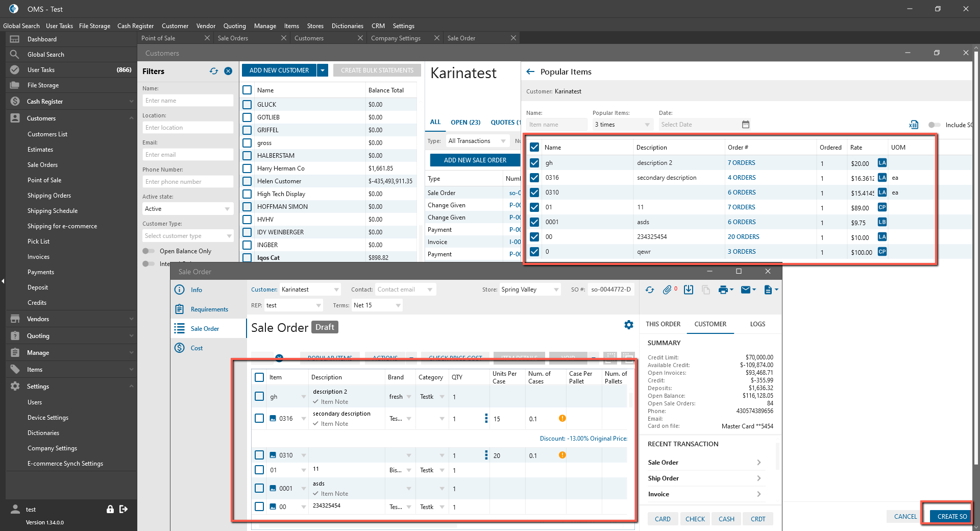
Task: Toggle the Open Balance Only switch
Action: [149, 251]
